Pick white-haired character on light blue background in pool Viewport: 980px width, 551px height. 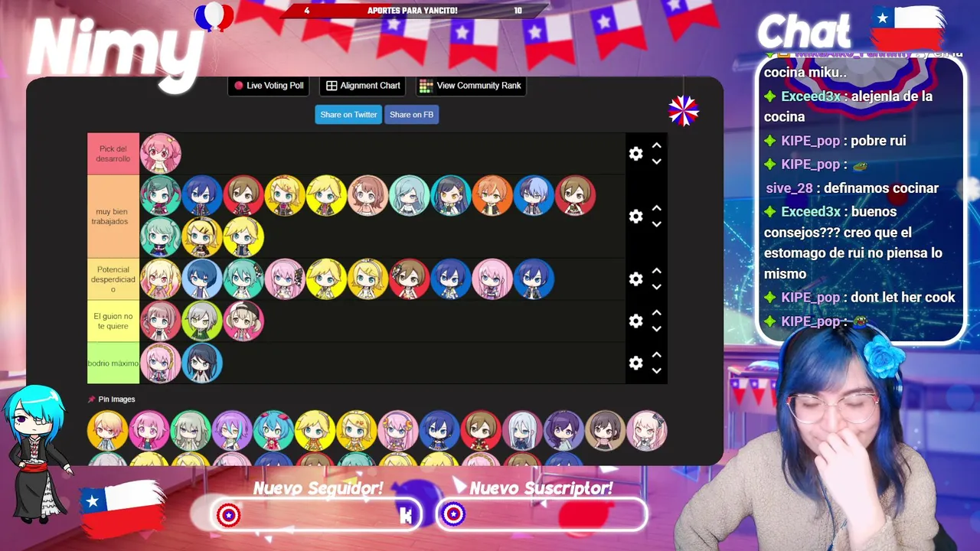521,431
